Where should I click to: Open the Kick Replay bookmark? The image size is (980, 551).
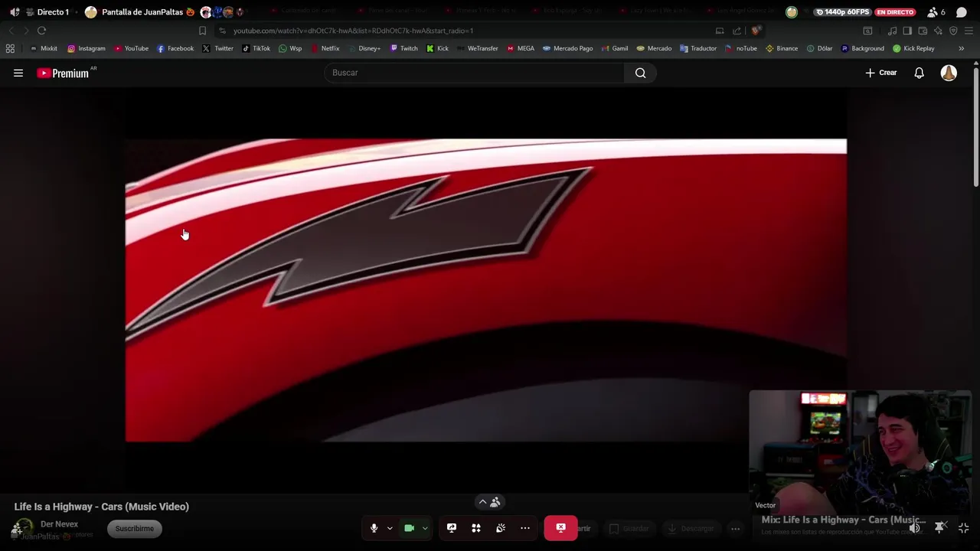[x=913, y=48]
